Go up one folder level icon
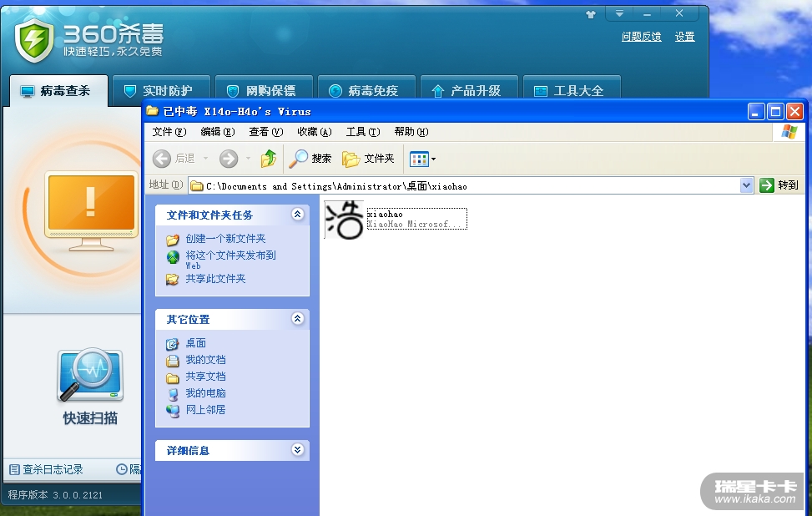The height and width of the screenshot is (516, 812). click(268, 159)
